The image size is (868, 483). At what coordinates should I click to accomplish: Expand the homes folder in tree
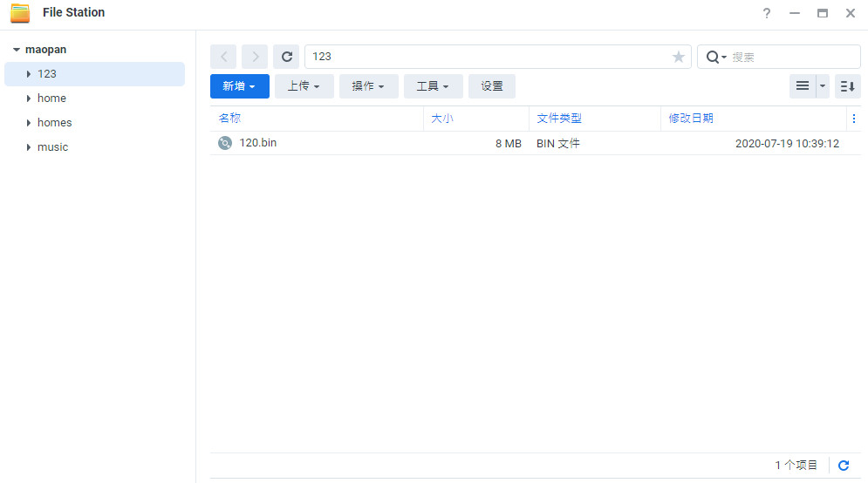(x=29, y=123)
